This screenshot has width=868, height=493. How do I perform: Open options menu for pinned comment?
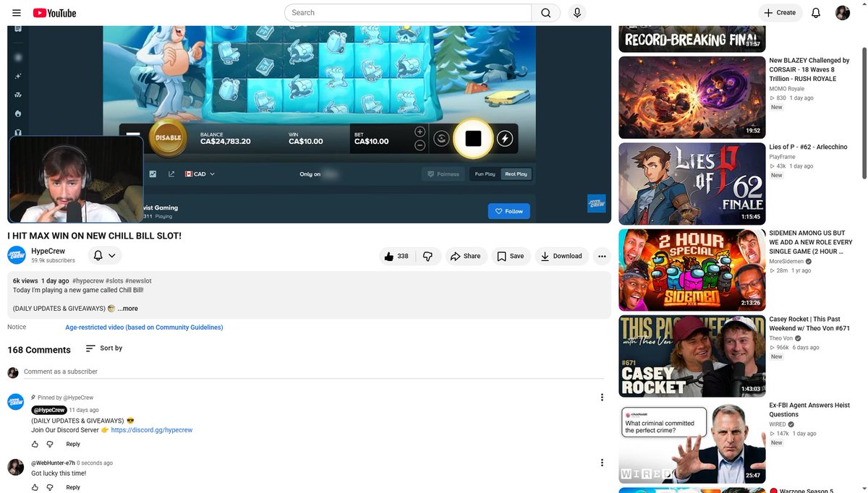tap(602, 397)
